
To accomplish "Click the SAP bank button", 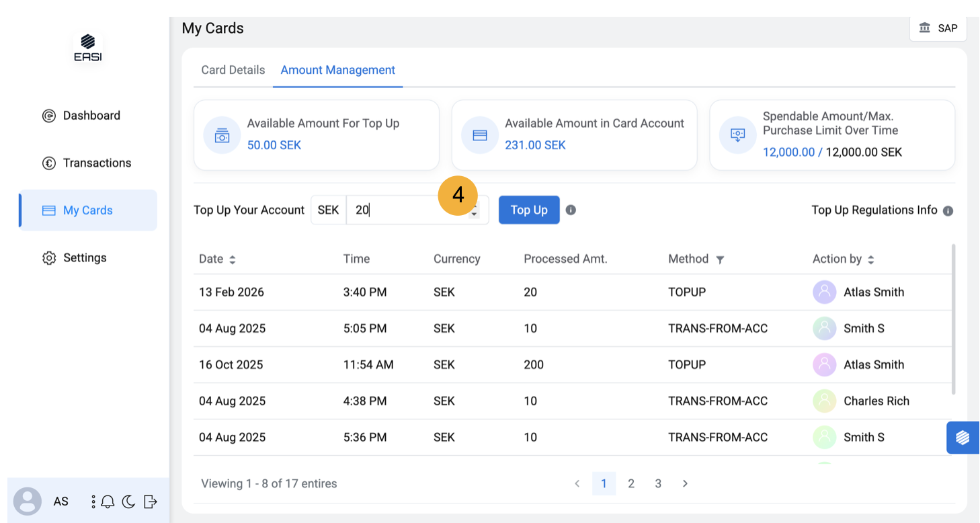I will tap(938, 28).
